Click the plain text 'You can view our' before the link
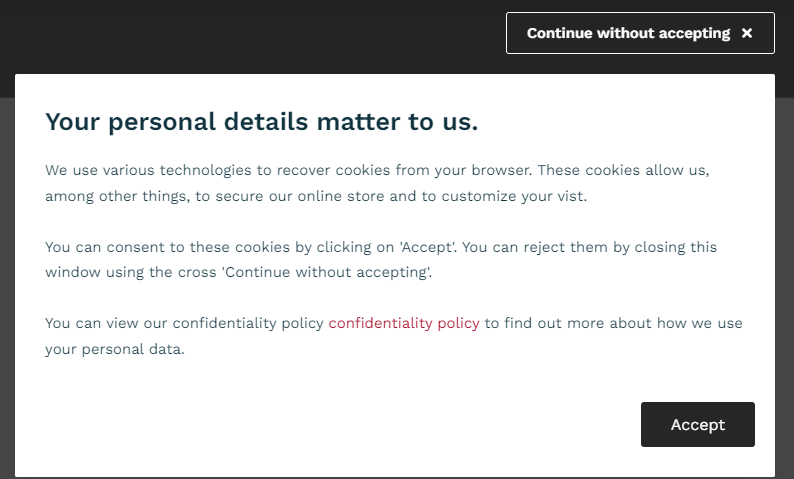Image resolution: width=794 pixels, height=479 pixels. tap(106, 323)
